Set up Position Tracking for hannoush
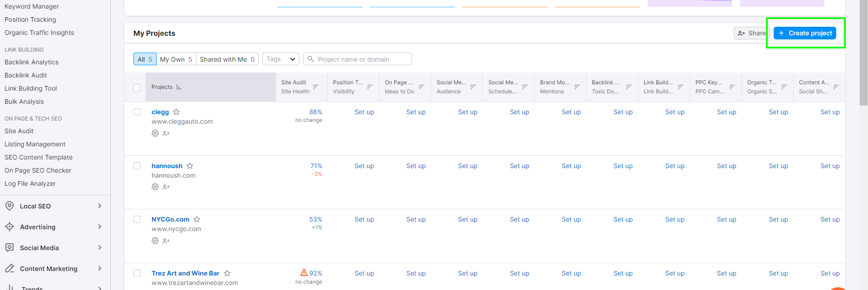Viewport: 868px width, 290px height. [364, 166]
